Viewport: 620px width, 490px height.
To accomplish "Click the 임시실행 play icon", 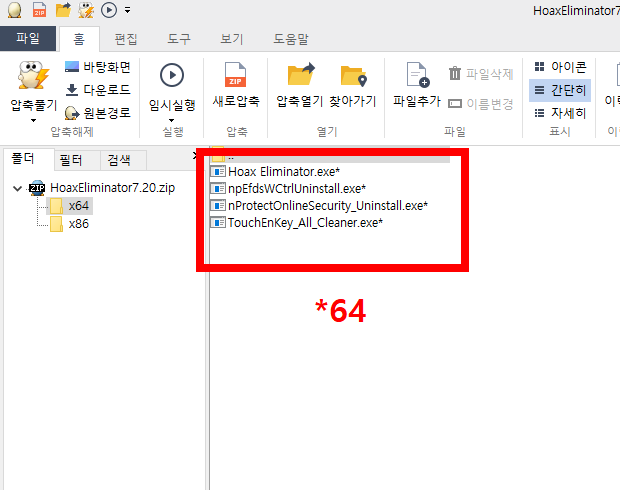I will (x=172, y=75).
